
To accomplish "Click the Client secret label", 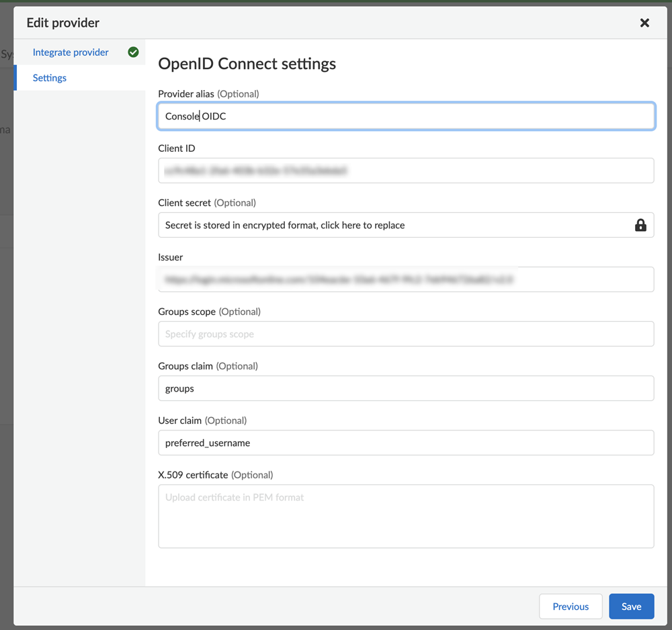I will coord(185,203).
